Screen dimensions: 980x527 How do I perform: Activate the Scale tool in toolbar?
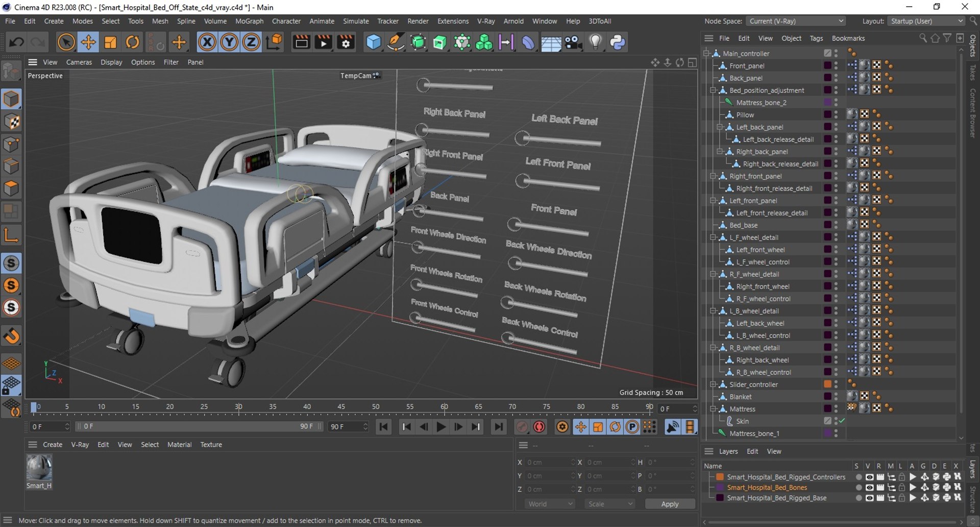click(110, 42)
